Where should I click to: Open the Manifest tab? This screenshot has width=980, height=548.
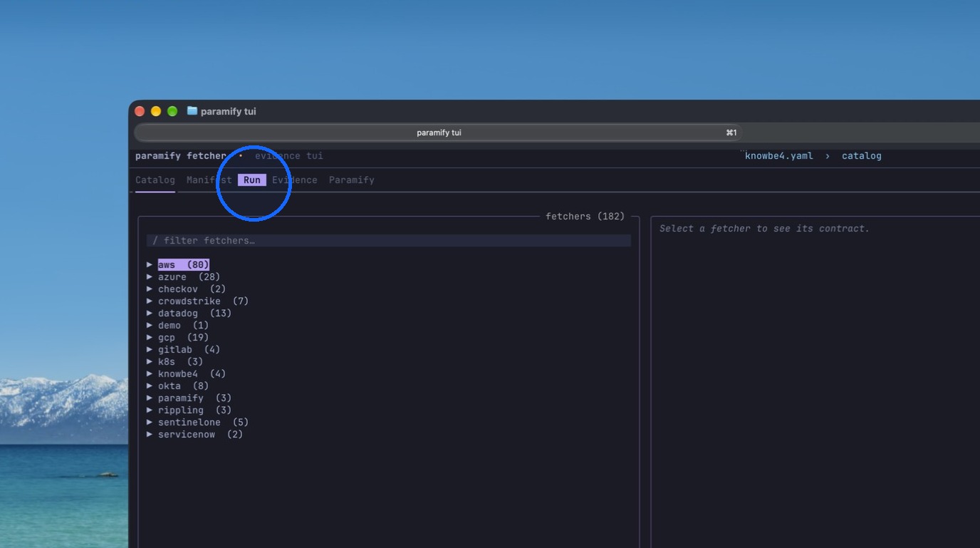(x=209, y=180)
